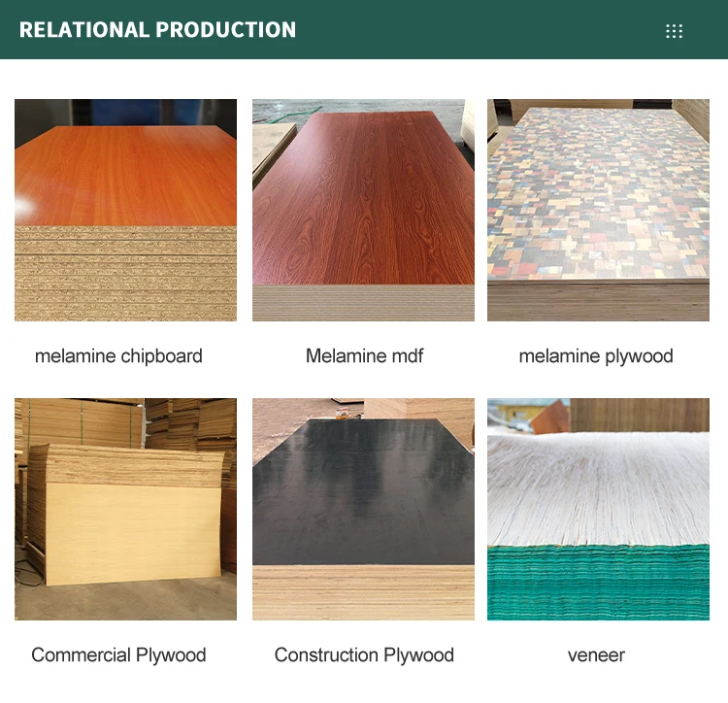Click the melamine chipboard label

[x=118, y=356]
